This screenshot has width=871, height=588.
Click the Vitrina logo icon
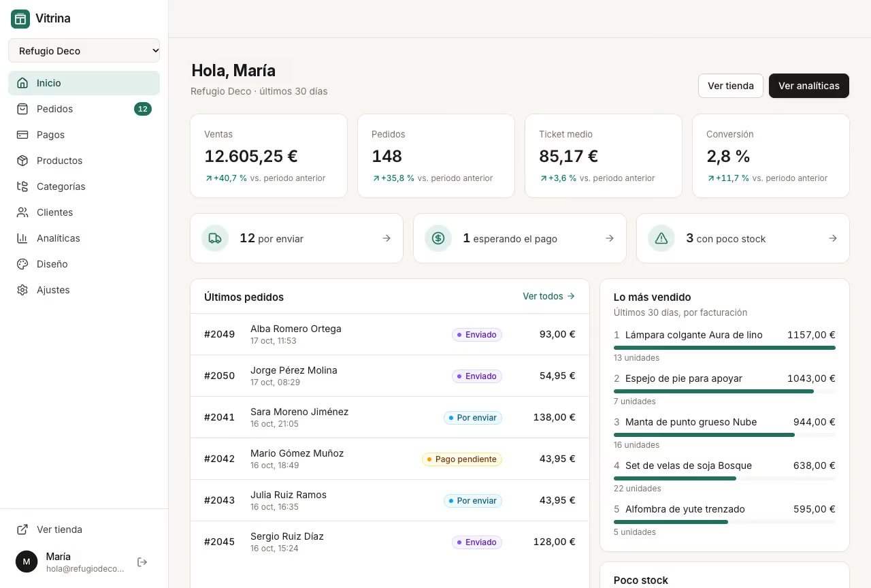tap(20, 19)
